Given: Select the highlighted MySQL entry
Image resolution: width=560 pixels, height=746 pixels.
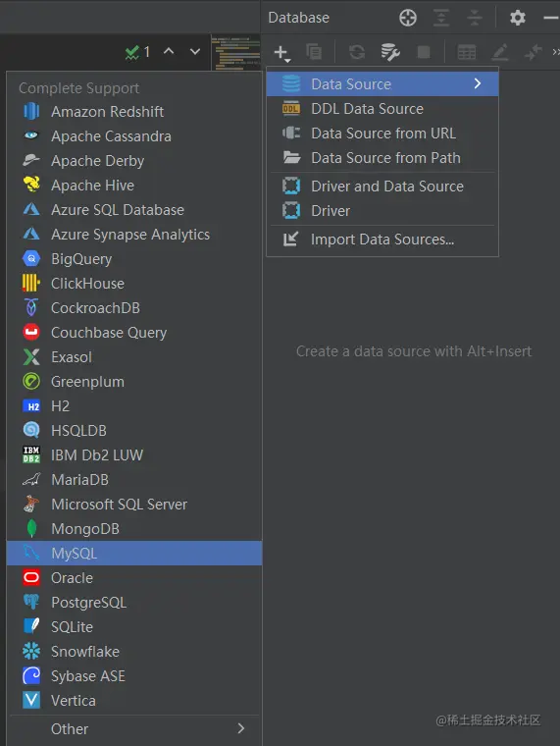Looking at the screenshot, I should (134, 554).
